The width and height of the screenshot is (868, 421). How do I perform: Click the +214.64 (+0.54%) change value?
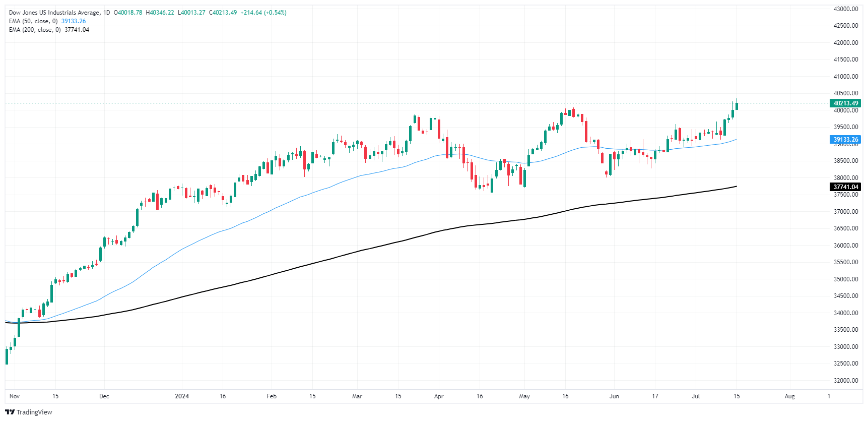tap(263, 13)
